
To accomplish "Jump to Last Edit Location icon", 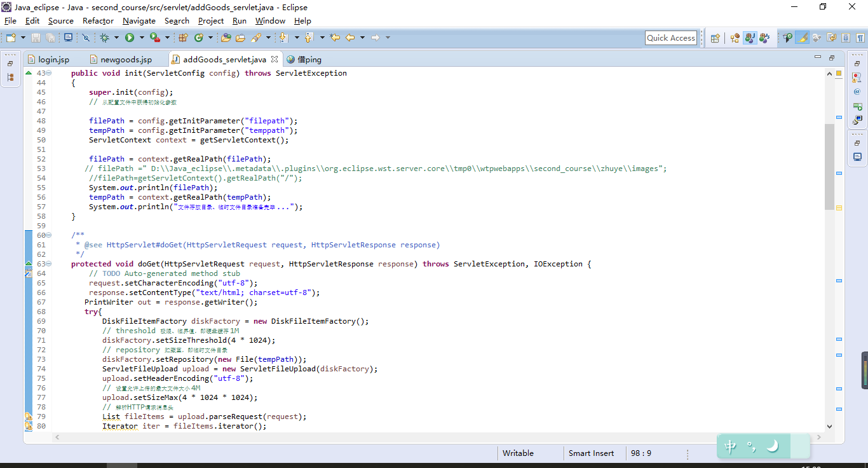I will coord(335,38).
